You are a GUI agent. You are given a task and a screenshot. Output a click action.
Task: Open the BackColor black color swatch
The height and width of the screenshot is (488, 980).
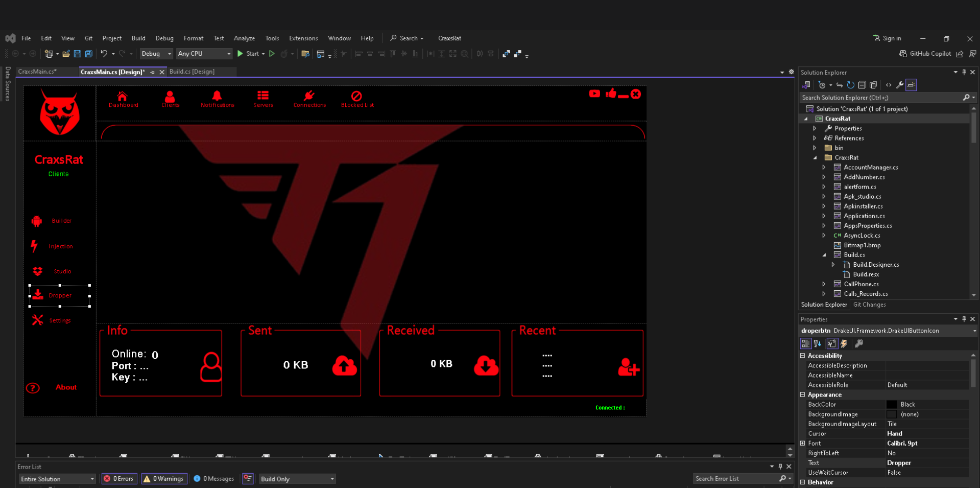click(x=892, y=404)
